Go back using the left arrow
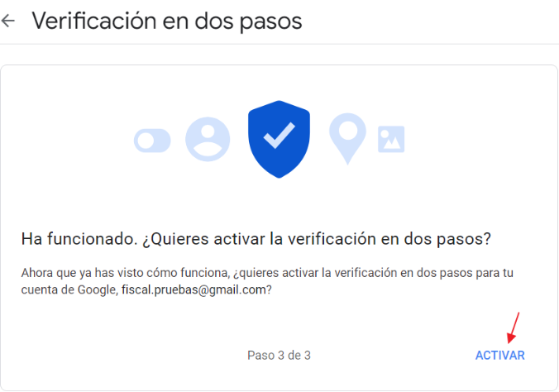Viewport: 559px width, 392px height. [x=7, y=21]
